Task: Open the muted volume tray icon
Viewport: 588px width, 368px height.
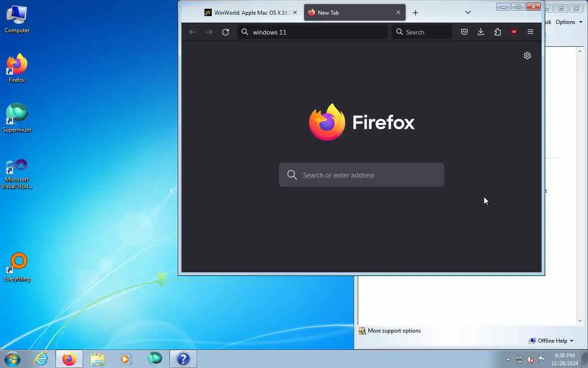Action: pyautogui.click(x=531, y=359)
